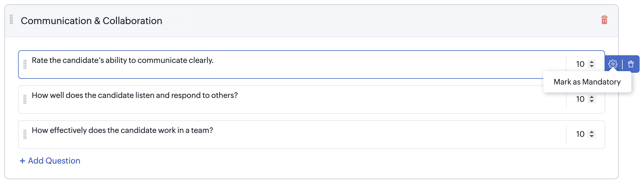Edit the Communication & Collaboration section title
The image size is (644, 183).
pos(91,21)
